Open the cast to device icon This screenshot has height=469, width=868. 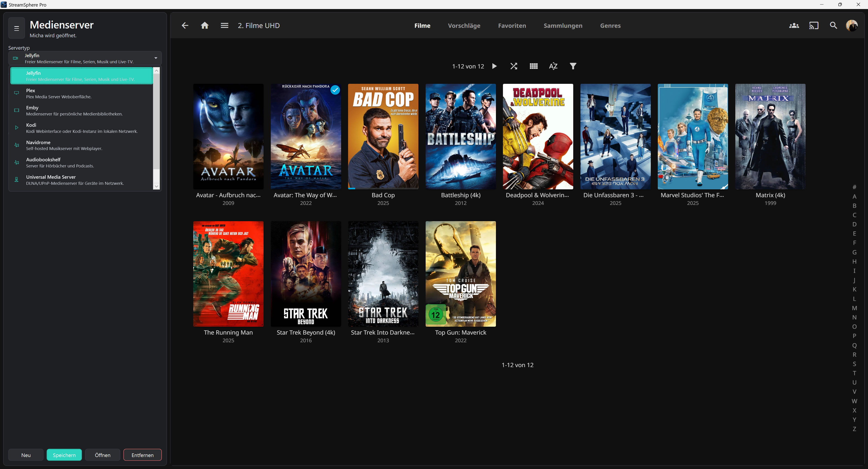[814, 26]
